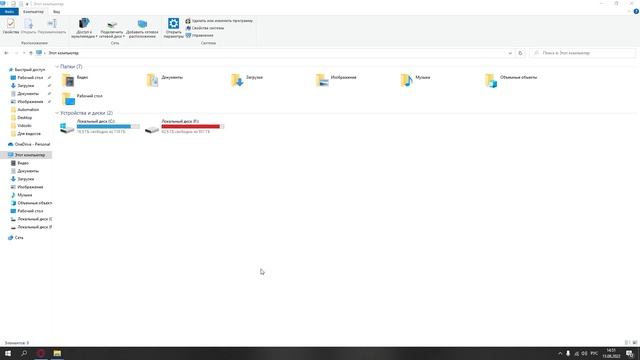Open the Automation folder in sidebar
Viewport: 640px width, 360px height.
click(25, 110)
